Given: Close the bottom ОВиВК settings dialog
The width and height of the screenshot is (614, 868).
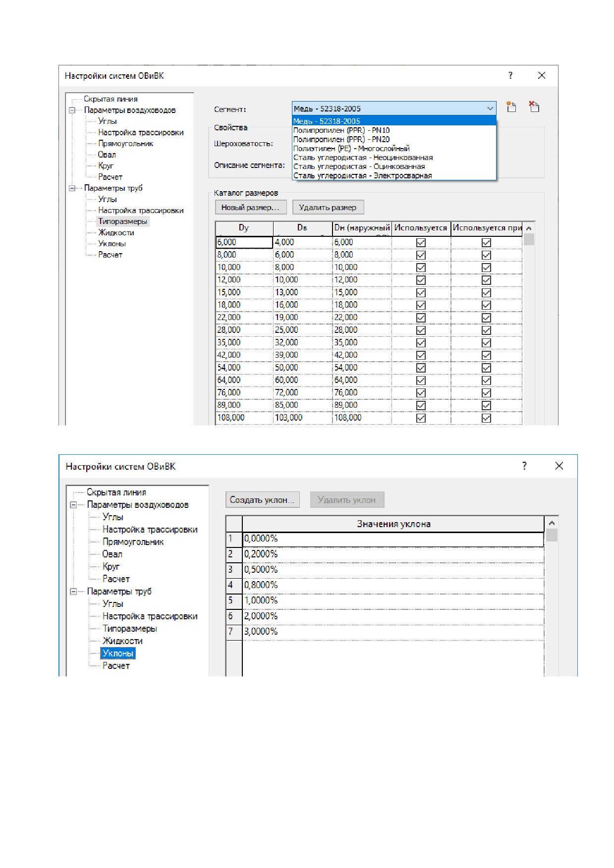Looking at the screenshot, I should (559, 466).
